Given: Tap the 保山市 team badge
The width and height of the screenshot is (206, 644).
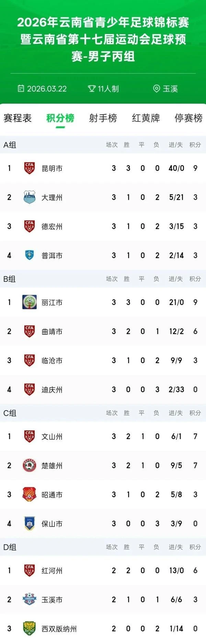Looking at the screenshot, I should point(30,524).
